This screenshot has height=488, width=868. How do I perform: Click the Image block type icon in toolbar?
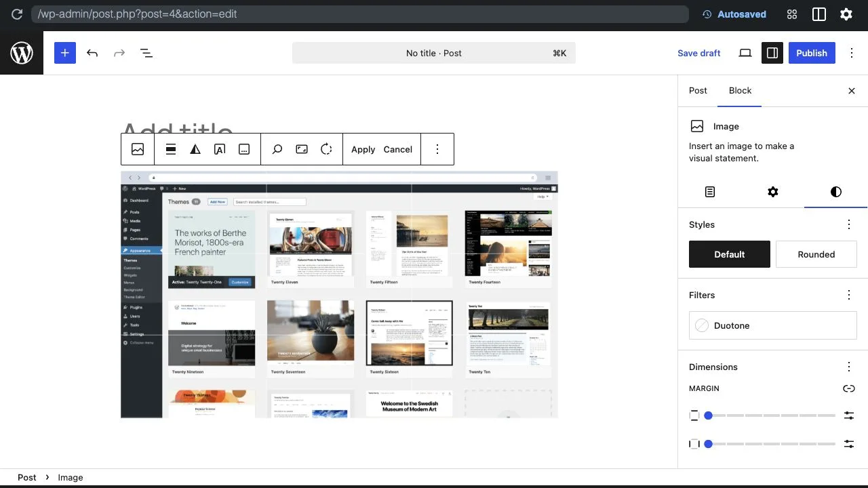138,149
